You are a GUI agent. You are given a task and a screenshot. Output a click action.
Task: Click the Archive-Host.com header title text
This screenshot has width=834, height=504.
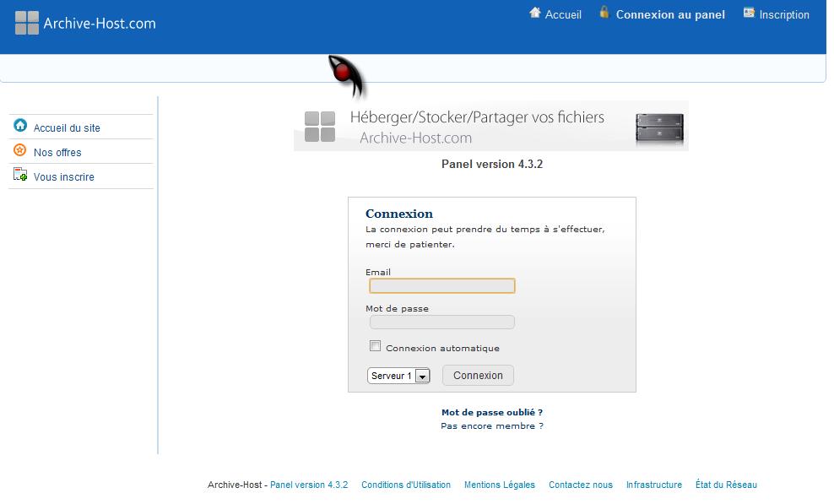100,24
